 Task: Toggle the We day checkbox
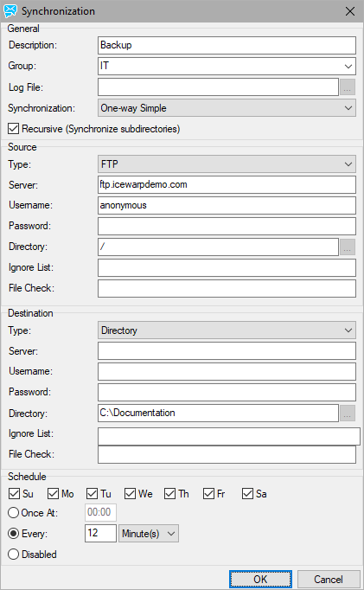(x=130, y=494)
